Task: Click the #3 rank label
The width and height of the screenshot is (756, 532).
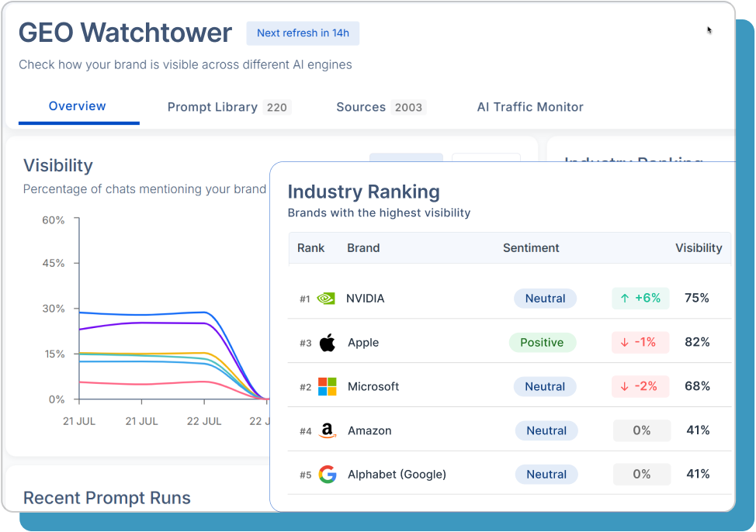Action: [x=306, y=343]
